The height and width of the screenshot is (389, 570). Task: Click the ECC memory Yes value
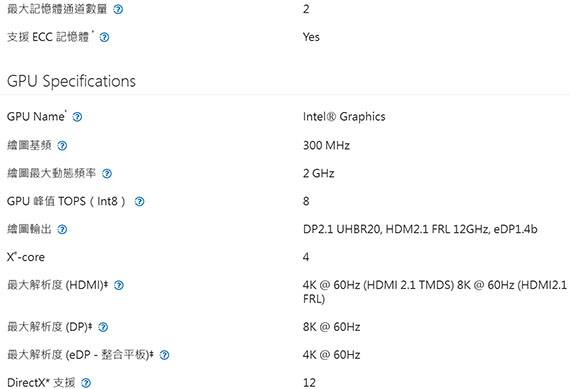tap(311, 37)
